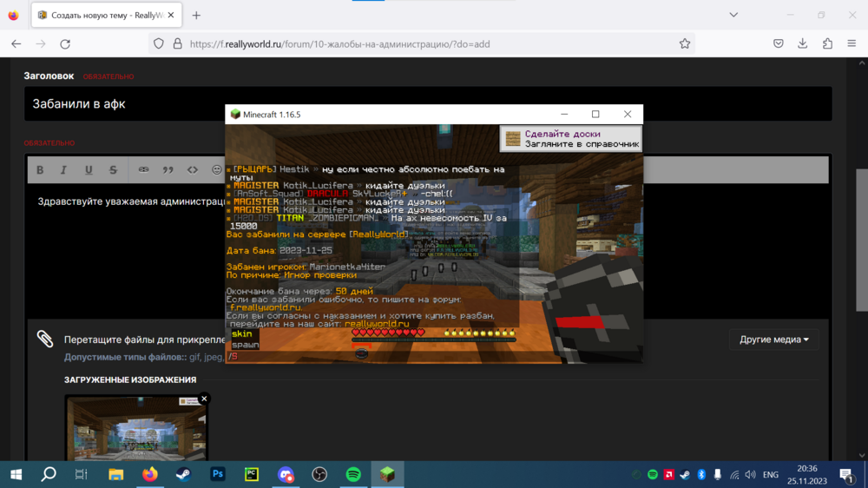Viewport: 868px width, 488px height.
Task: Reload the current Firefox page
Action: click(65, 43)
